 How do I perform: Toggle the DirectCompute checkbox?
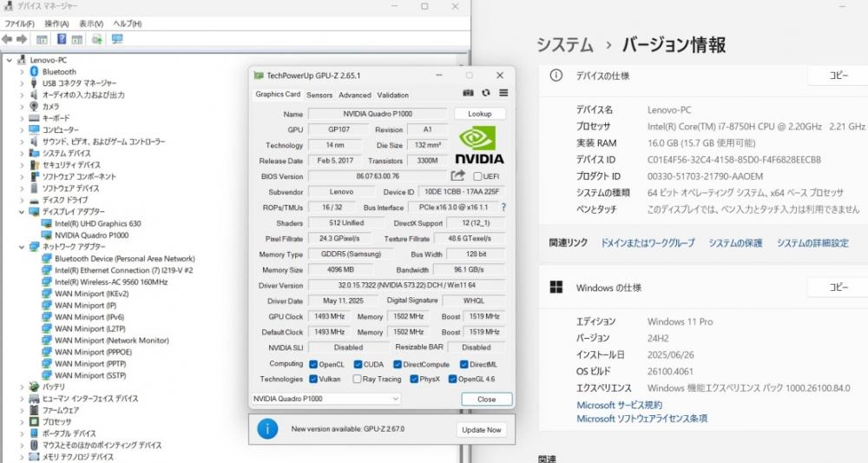[398, 364]
